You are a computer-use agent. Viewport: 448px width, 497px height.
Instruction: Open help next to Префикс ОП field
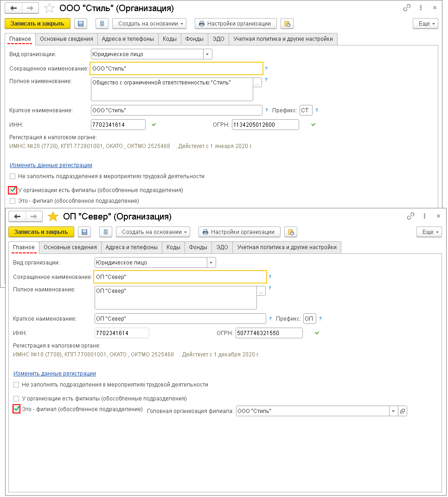(320, 318)
